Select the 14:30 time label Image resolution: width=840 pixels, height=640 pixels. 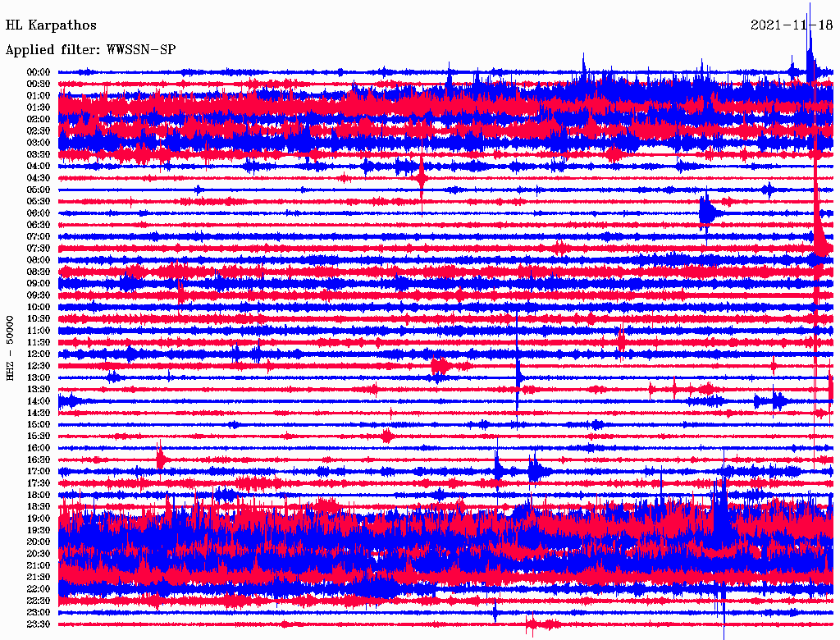[x=39, y=414]
